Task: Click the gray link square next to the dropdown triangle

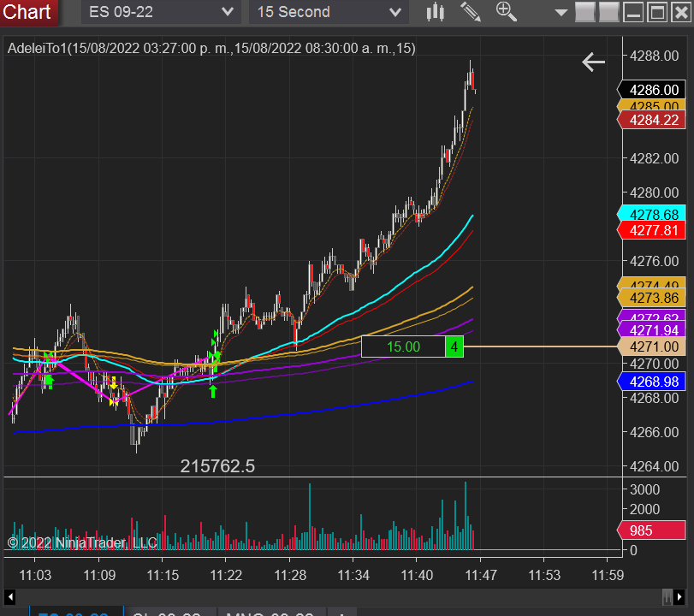Action: tap(584, 12)
